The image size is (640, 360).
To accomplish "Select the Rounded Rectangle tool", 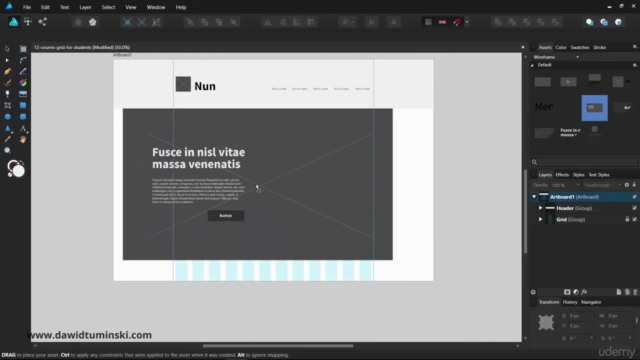I will click(x=23, y=117).
